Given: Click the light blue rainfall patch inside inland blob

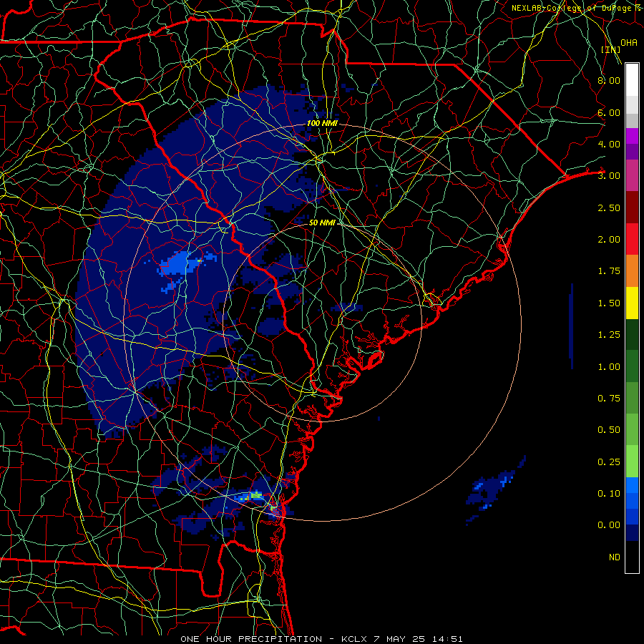Looking at the screenshot, I should click(x=178, y=263).
